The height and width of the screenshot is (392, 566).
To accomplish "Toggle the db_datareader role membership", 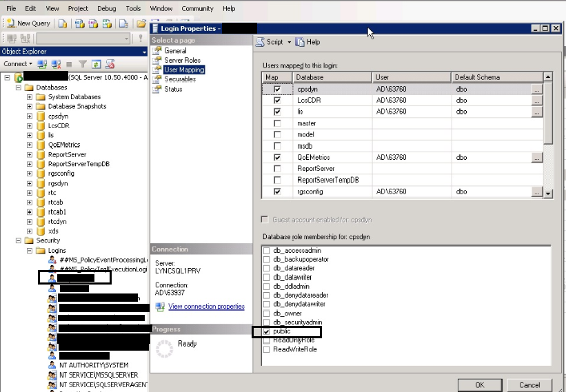I will [x=266, y=268].
